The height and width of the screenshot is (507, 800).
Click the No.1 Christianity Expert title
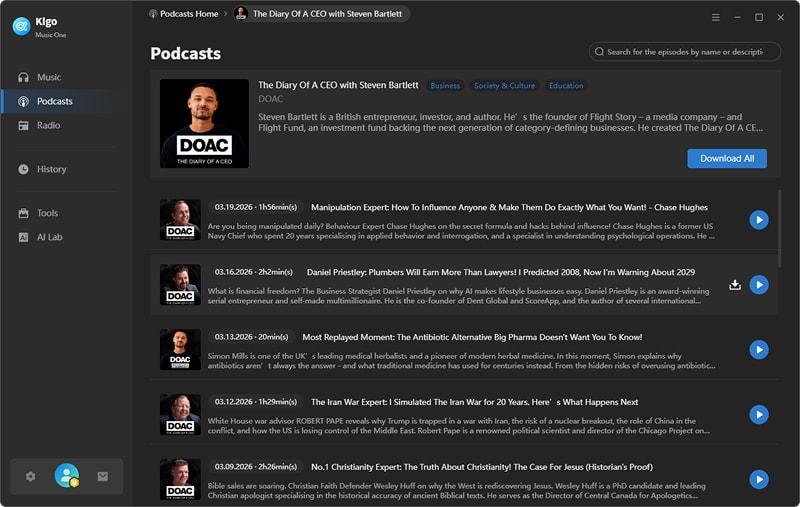[482, 467]
